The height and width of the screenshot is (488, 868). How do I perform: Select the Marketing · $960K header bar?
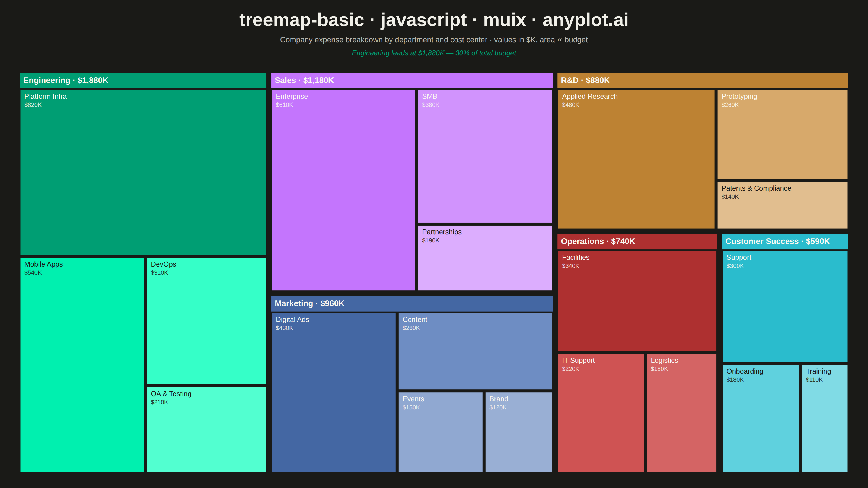(412, 303)
